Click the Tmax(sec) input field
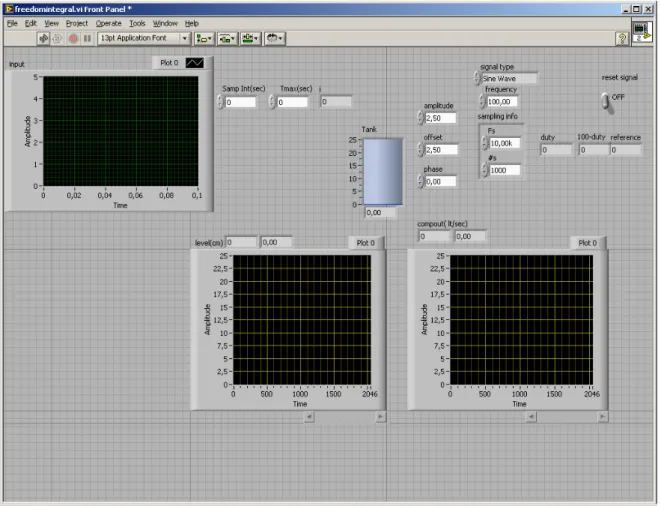The width and height of the screenshot is (661, 506). click(293, 102)
